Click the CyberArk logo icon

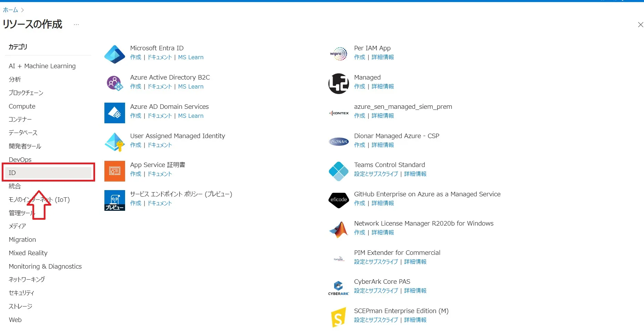[x=339, y=288]
